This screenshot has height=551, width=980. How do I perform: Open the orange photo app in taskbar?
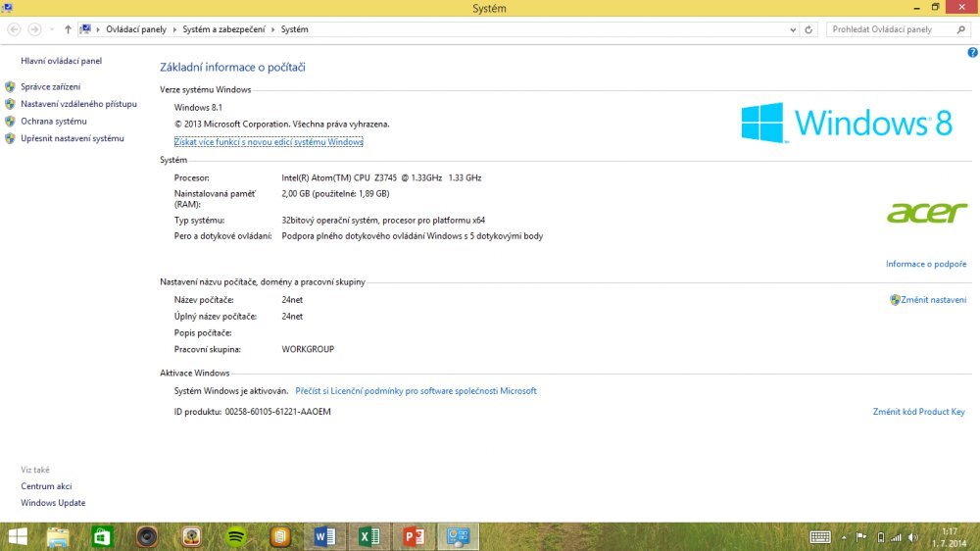pyautogui.click(x=191, y=536)
